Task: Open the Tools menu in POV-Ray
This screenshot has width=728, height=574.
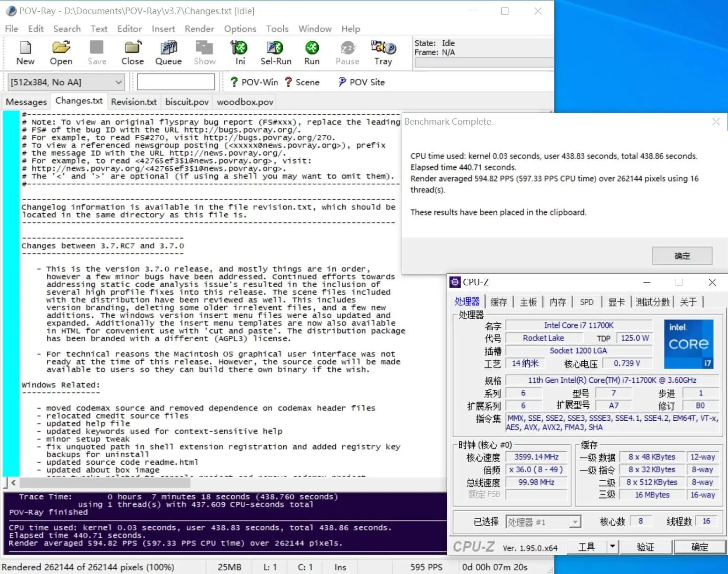Action: click(x=278, y=29)
